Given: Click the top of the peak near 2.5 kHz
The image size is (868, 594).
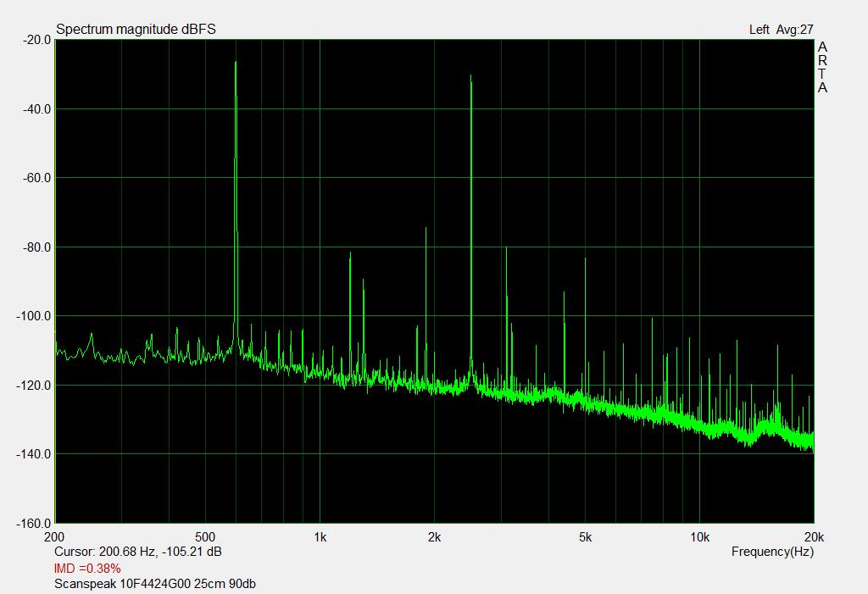Looking at the screenshot, I should 470,76.
